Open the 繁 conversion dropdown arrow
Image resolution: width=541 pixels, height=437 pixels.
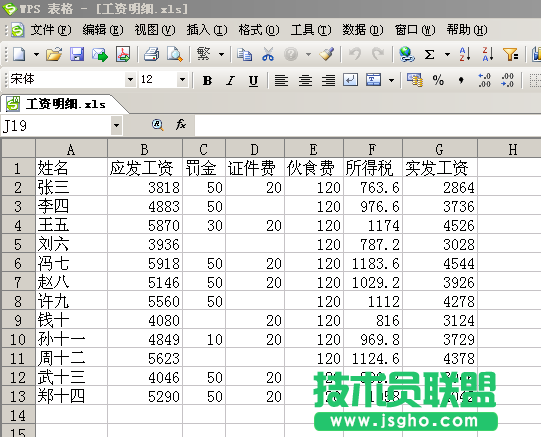pyautogui.click(x=222, y=54)
